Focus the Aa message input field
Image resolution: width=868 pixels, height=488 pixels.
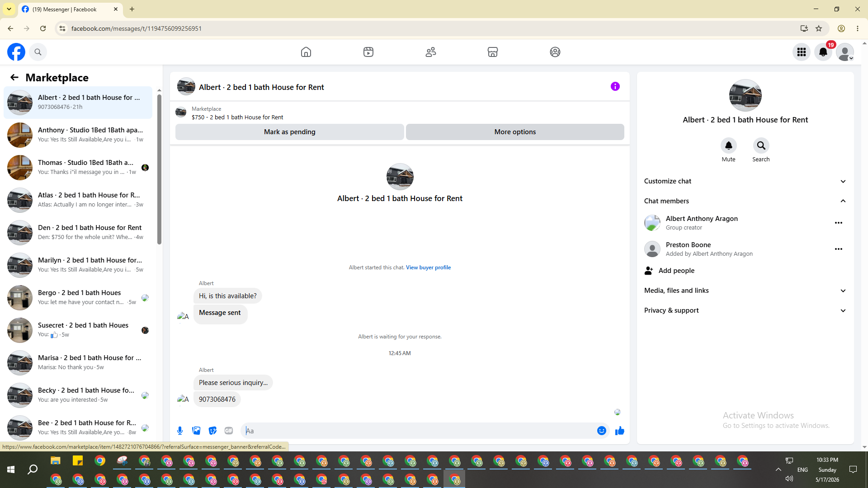click(x=418, y=431)
